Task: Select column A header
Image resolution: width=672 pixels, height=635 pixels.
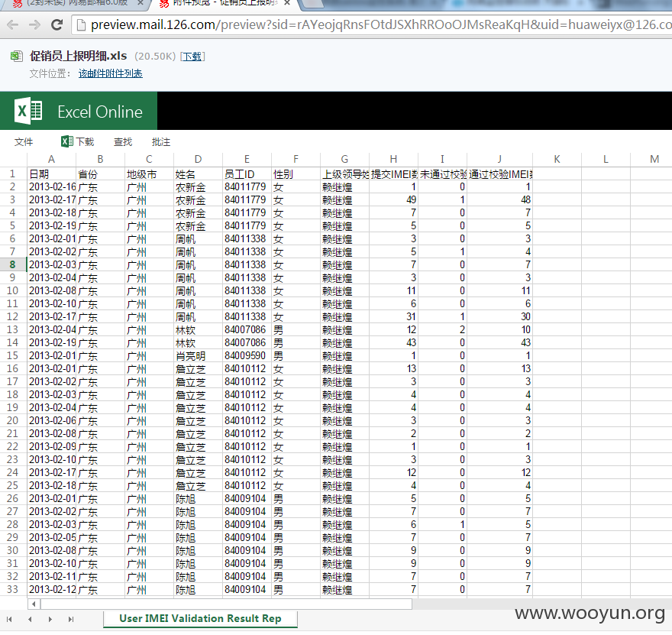Action: (x=51, y=159)
